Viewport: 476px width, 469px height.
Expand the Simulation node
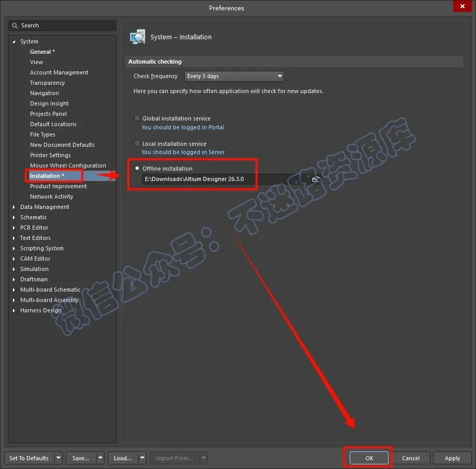(x=13, y=269)
